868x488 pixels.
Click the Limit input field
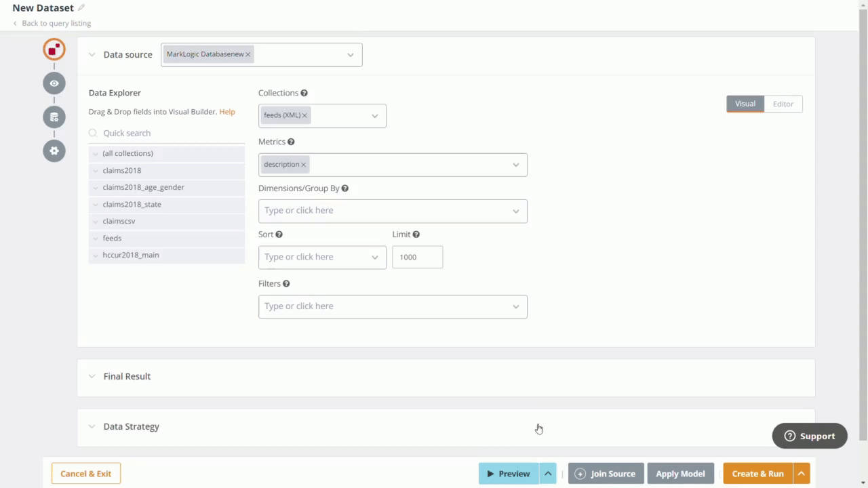pos(417,257)
